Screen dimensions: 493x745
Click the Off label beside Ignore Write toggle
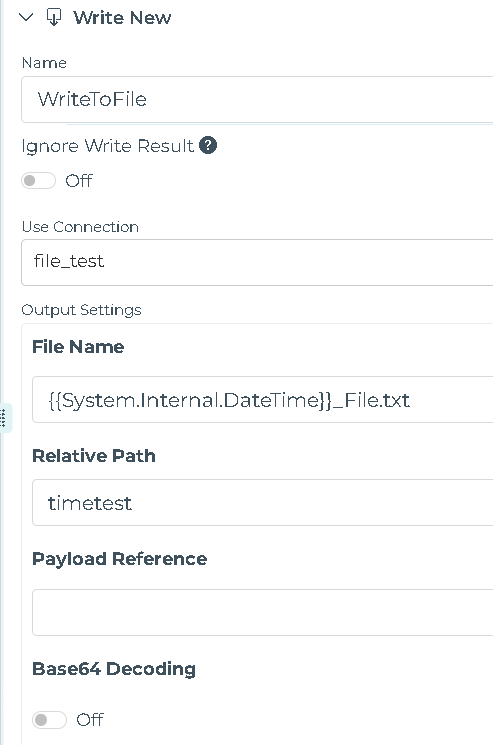[78, 181]
